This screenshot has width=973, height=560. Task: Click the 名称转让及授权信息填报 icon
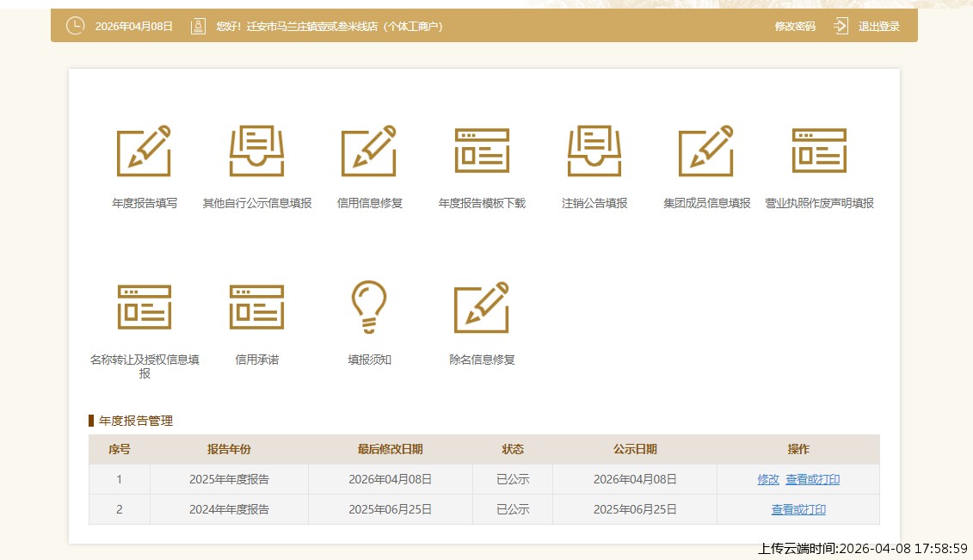[x=144, y=307]
